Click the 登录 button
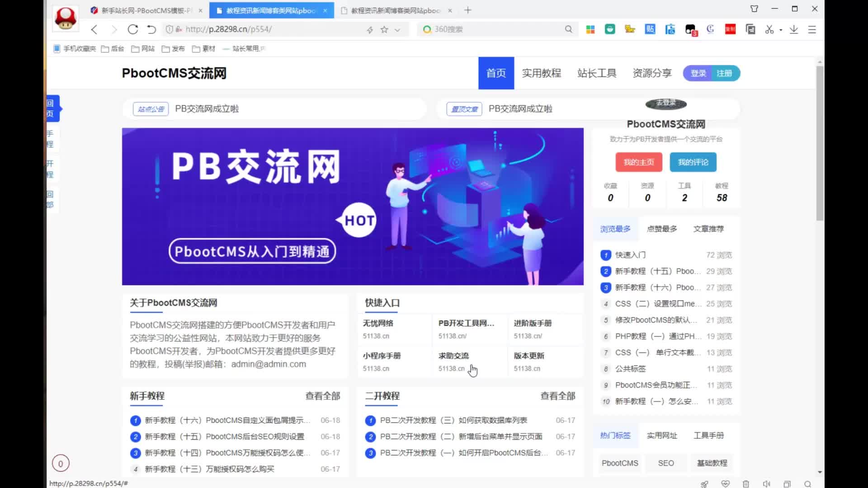Screen dimensions: 868x488 pyautogui.click(x=698, y=73)
